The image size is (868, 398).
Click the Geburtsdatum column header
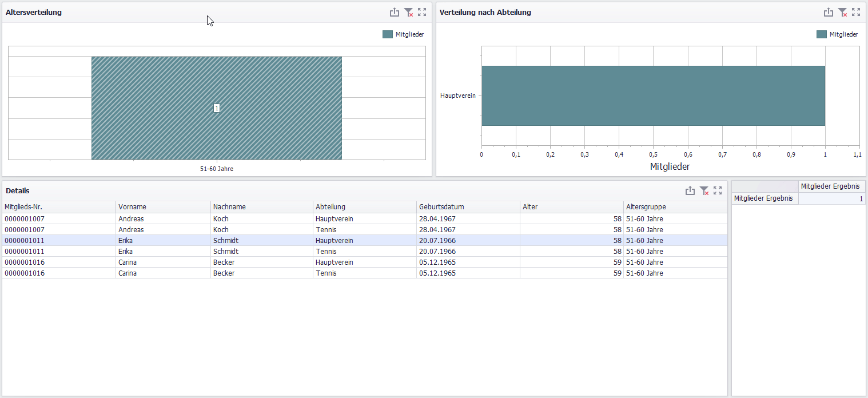coord(468,207)
